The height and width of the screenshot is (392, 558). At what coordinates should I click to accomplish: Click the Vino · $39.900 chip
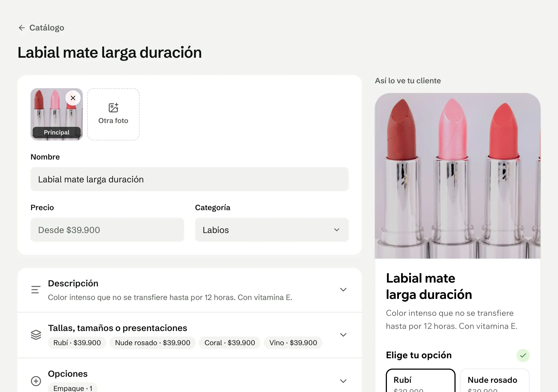coord(293,343)
